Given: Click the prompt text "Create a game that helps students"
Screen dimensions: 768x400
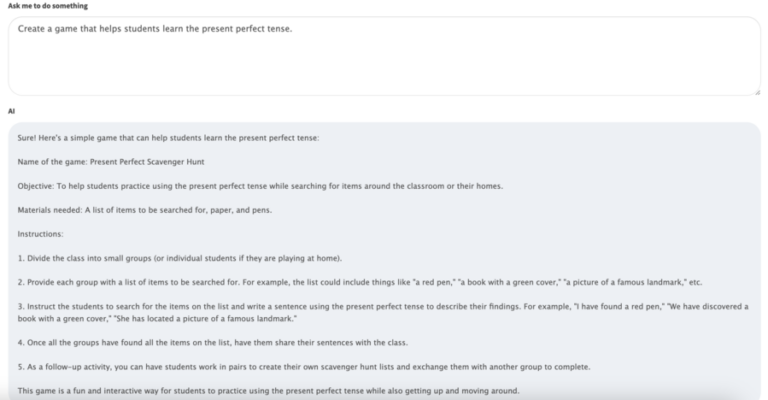Looking at the screenshot, I should pos(98,28).
